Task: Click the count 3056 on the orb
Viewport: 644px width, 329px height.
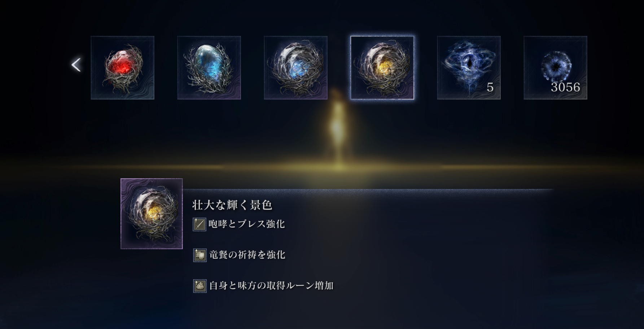Action: [x=565, y=87]
